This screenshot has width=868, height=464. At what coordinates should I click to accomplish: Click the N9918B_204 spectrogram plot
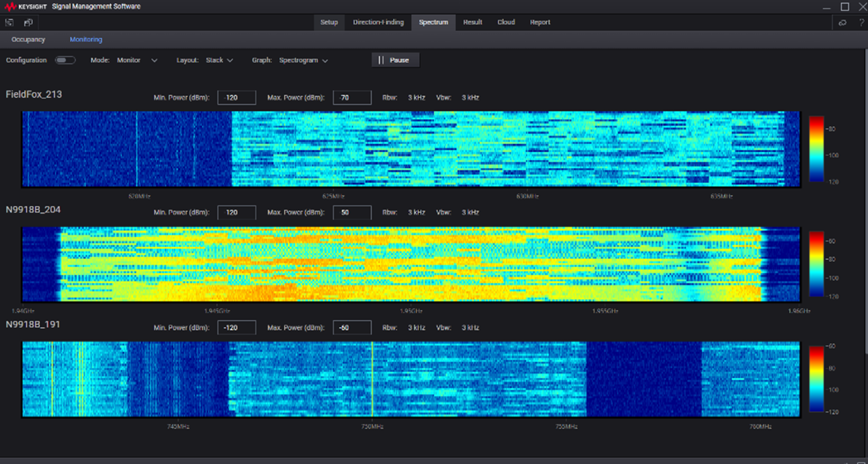pos(410,264)
